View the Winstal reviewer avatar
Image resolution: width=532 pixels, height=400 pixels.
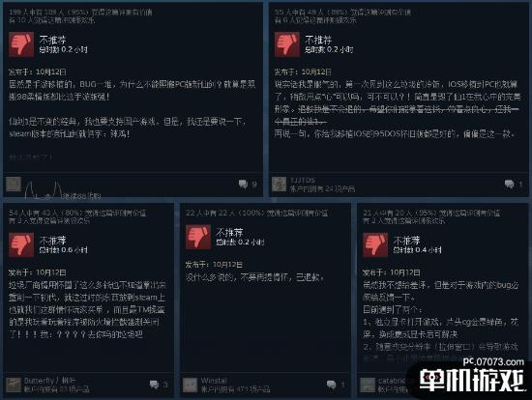pos(191,386)
